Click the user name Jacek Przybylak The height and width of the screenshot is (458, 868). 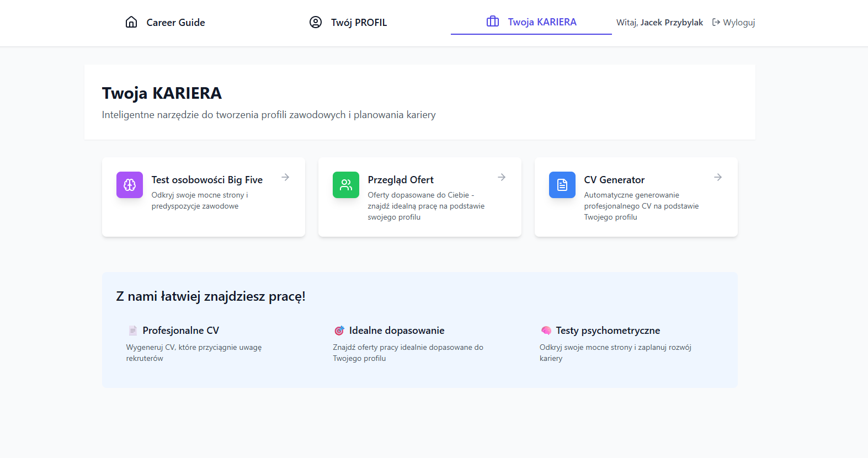pyautogui.click(x=672, y=23)
